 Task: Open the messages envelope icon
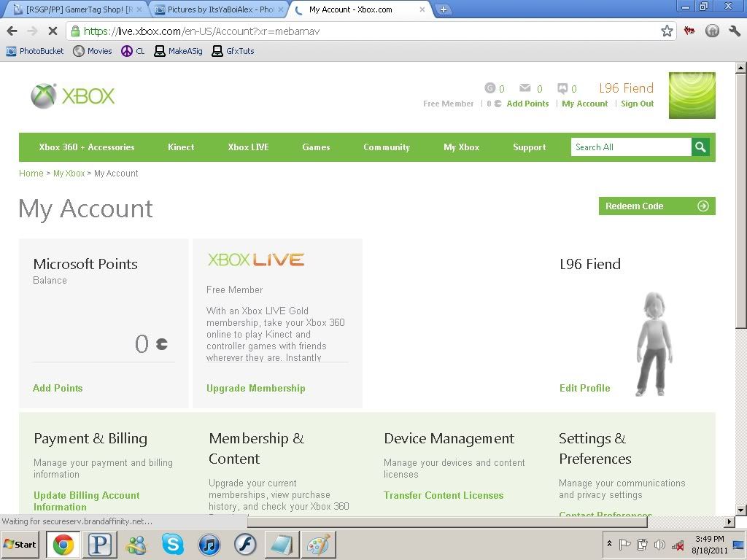[x=525, y=87]
